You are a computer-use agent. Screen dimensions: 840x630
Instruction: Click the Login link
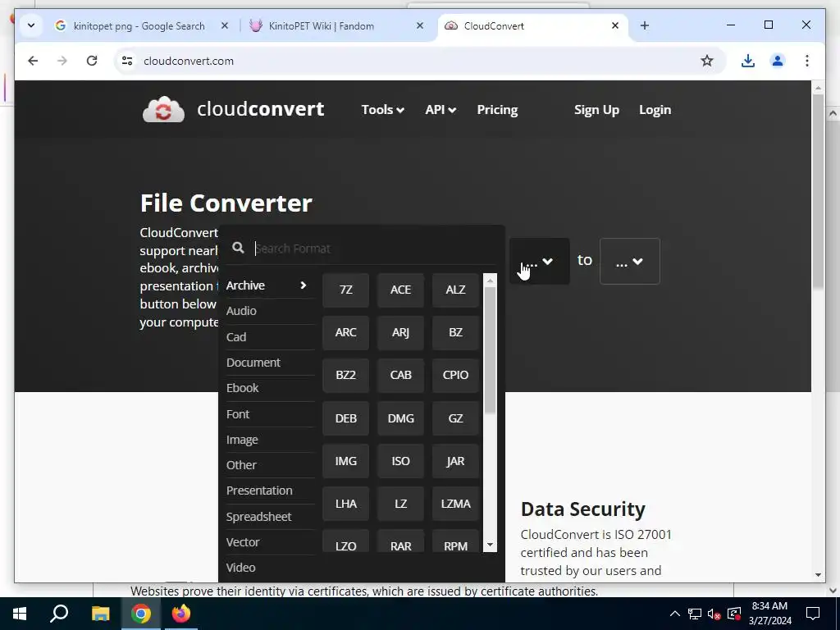click(655, 110)
